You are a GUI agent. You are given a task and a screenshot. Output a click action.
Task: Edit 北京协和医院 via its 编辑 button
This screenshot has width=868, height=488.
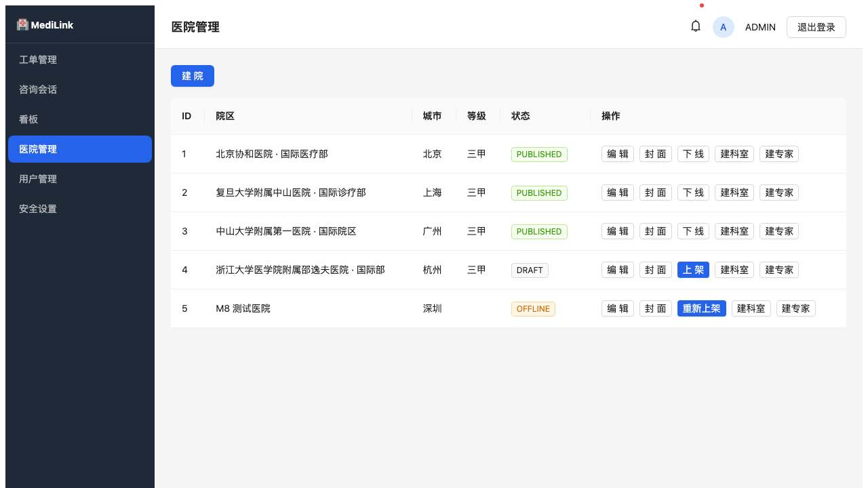click(x=618, y=154)
